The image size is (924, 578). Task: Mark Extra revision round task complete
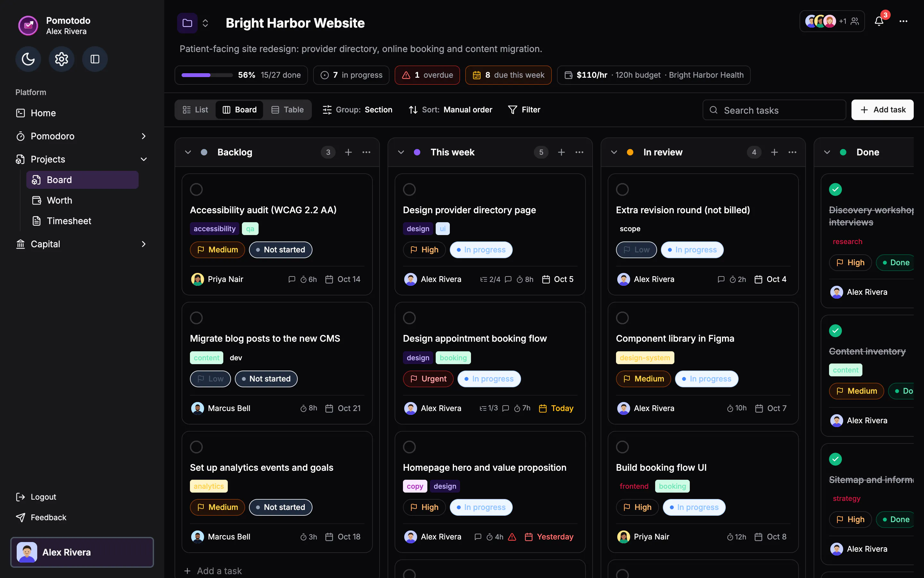[x=622, y=189]
